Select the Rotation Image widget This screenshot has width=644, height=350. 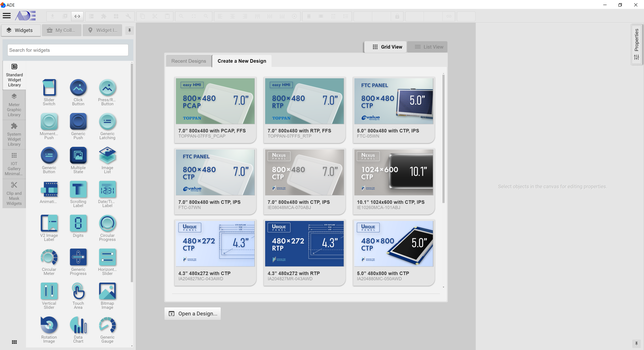[49, 326]
